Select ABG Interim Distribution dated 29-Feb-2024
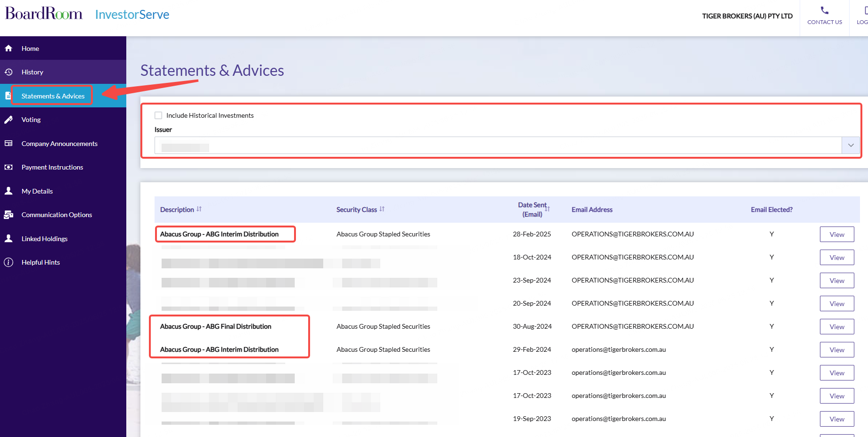Screen dimensions: 868x437 click(x=219, y=349)
